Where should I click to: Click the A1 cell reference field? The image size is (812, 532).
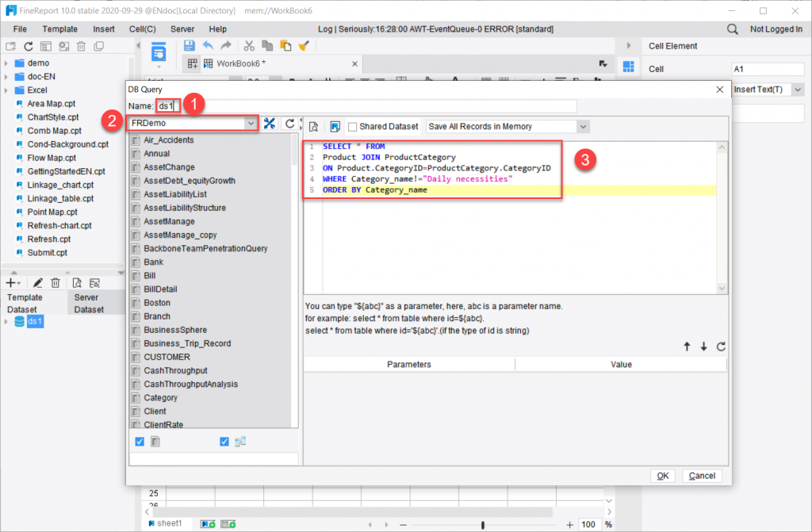768,69
